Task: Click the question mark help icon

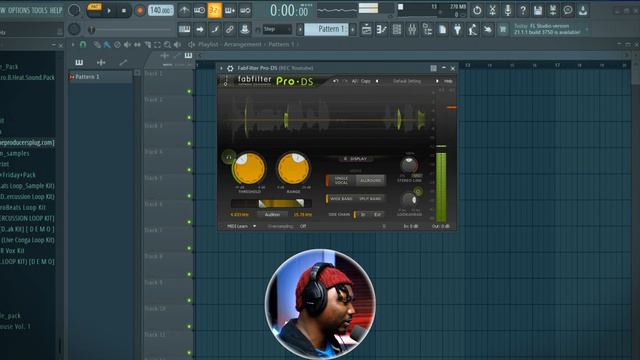Action: point(523,10)
